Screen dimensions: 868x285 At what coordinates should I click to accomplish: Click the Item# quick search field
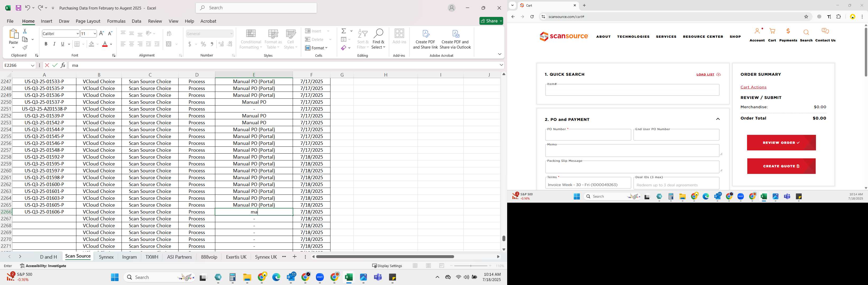632,90
